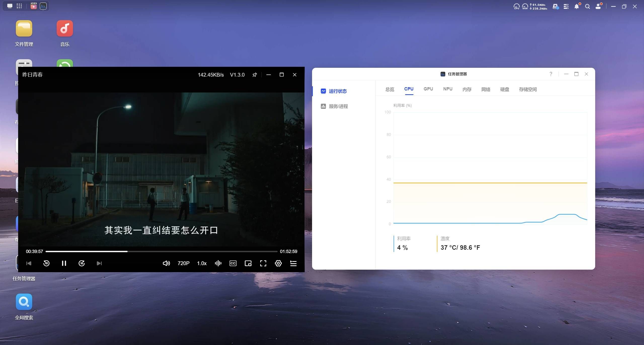Open 服务/进程 sidebar section
This screenshot has width=644, height=345.
338,106
